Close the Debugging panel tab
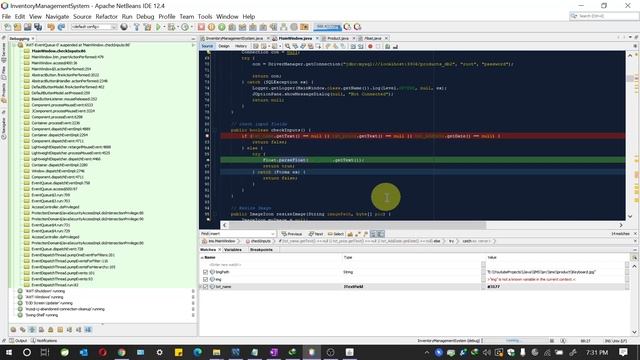 (x=33, y=38)
